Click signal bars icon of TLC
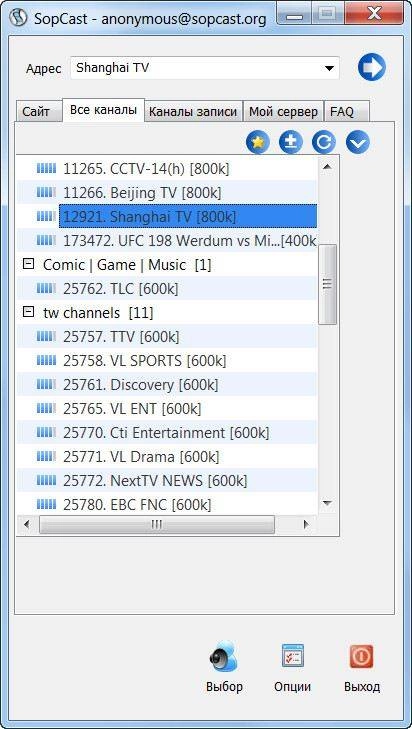Viewport: 412px width, 729px height. click(46, 288)
